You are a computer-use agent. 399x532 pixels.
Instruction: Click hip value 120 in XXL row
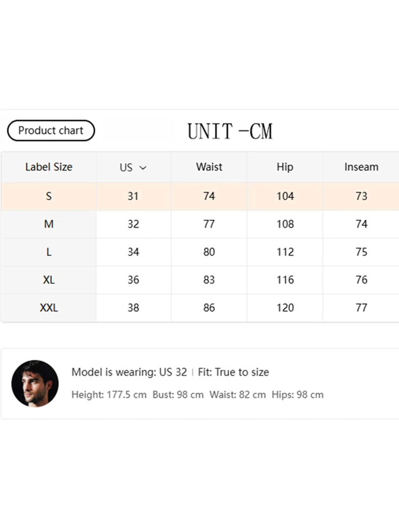coord(285,308)
